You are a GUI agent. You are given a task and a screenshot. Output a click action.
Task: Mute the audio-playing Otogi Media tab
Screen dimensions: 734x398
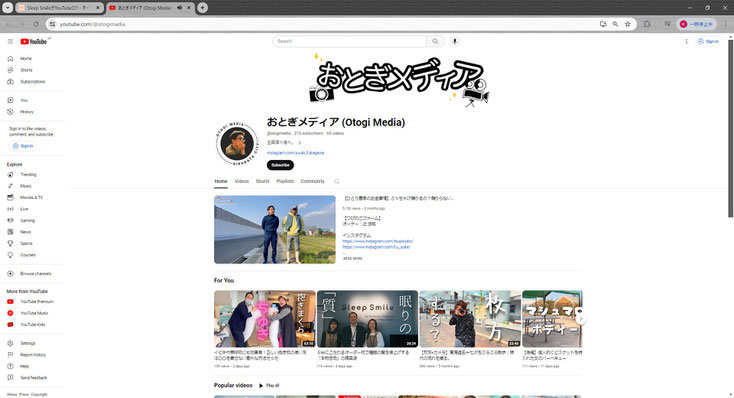pyautogui.click(x=180, y=8)
